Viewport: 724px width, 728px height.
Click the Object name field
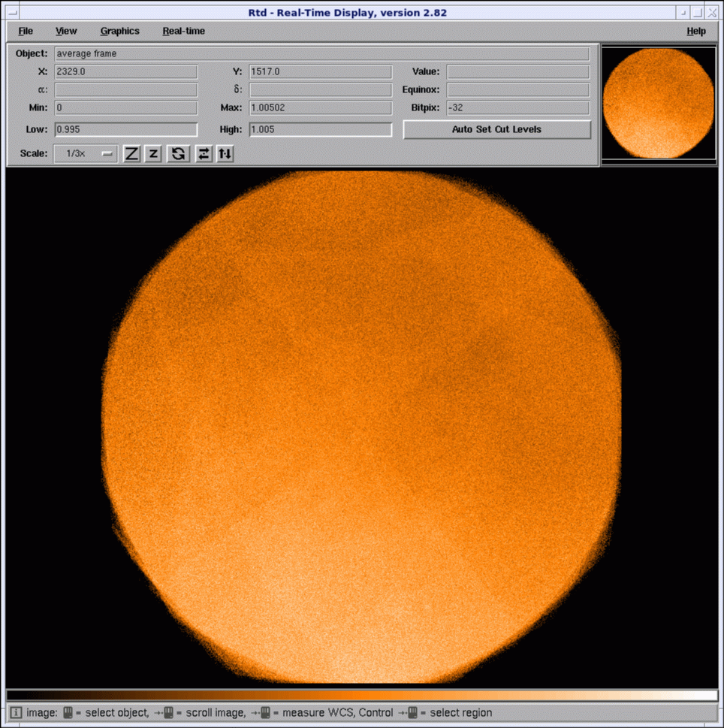click(x=322, y=54)
